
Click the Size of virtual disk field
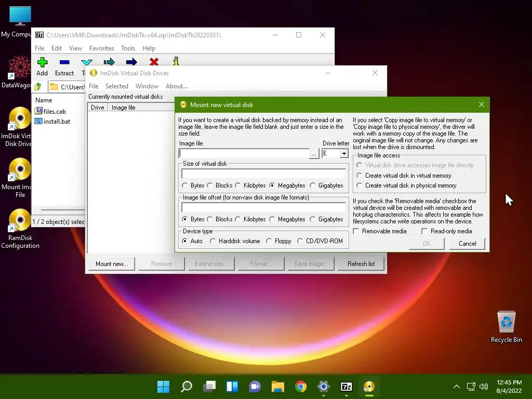click(263, 174)
